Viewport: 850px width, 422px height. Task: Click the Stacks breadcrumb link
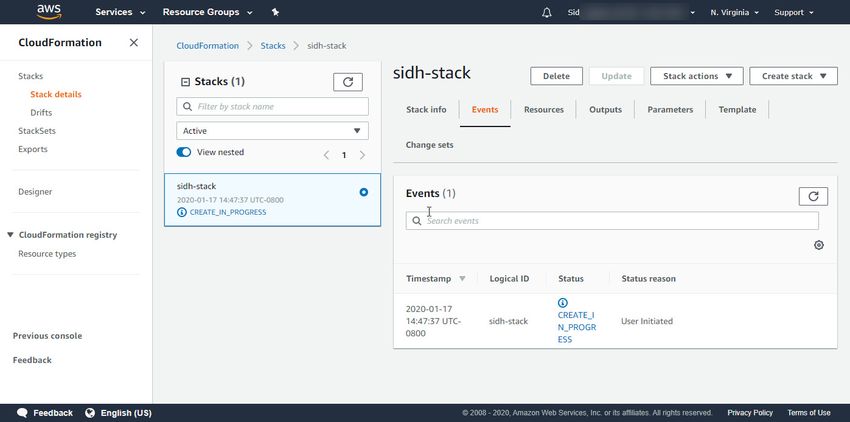pos(273,46)
